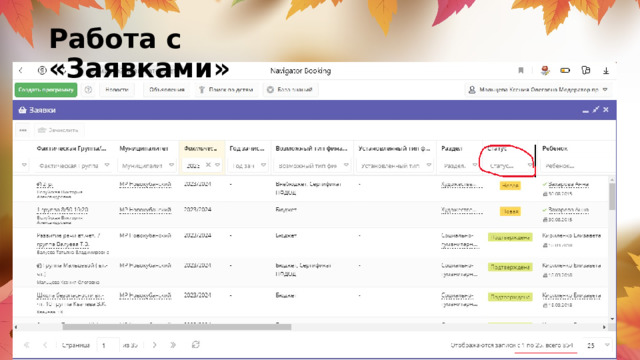Expand the Заявки panel to full size

click(596, 109)
